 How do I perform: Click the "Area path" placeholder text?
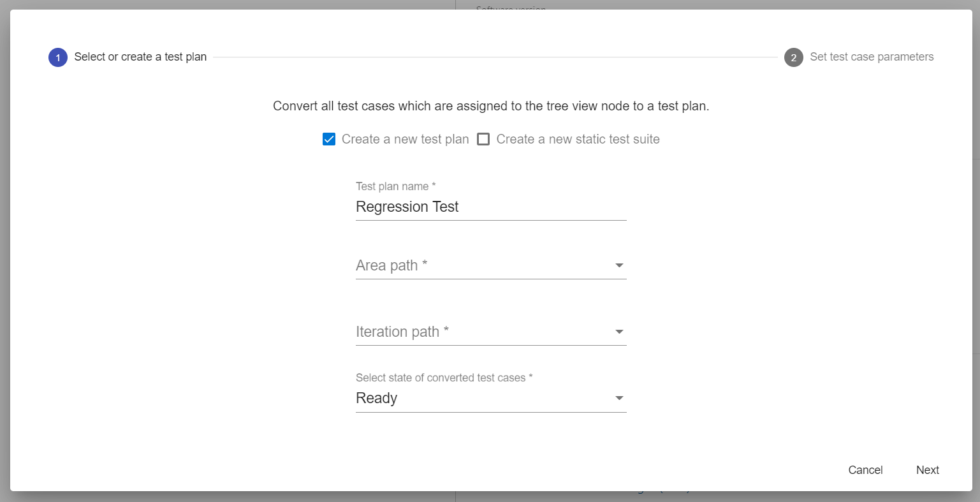coord(391,265)
